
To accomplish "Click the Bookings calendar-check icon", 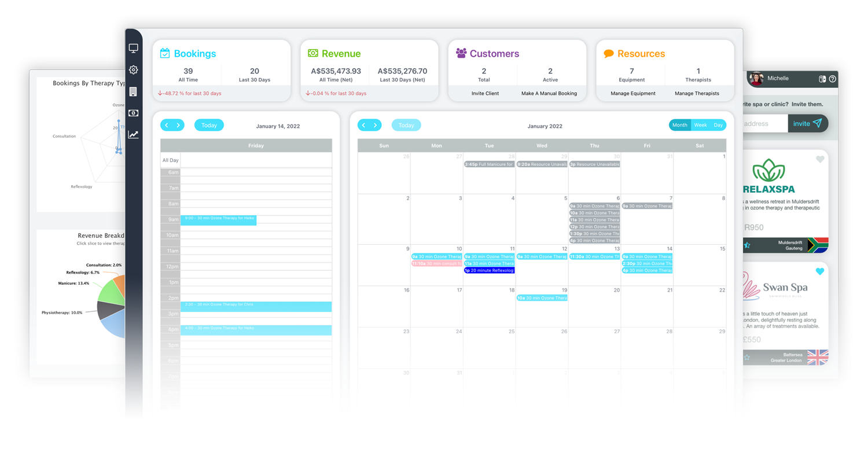I will pyautogui.click(x=165, y=53).
